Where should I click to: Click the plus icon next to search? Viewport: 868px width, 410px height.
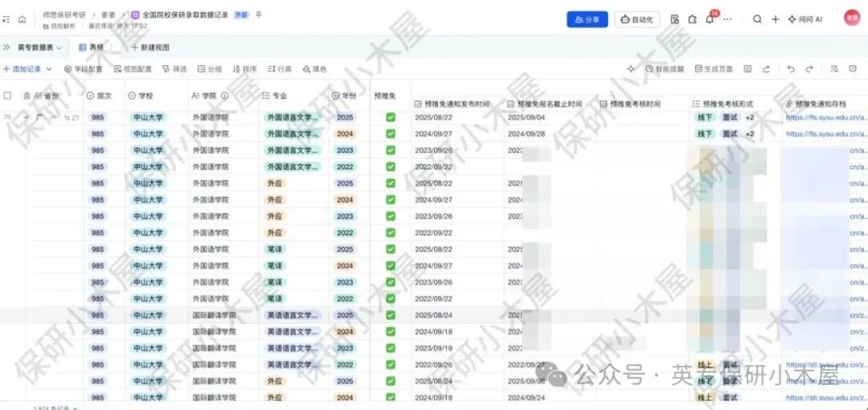tap(775, 19)
